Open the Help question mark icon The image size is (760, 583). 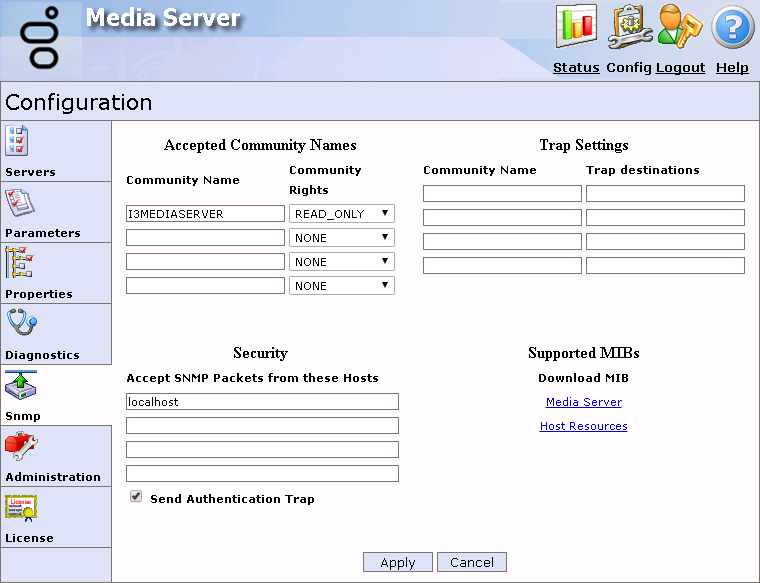click(x=732, y=27)
